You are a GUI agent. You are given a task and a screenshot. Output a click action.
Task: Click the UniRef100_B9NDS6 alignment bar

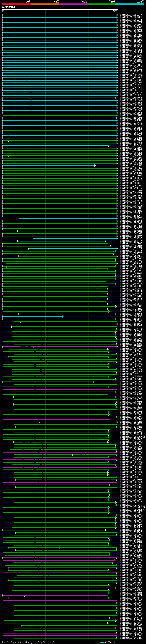point(75,239)
